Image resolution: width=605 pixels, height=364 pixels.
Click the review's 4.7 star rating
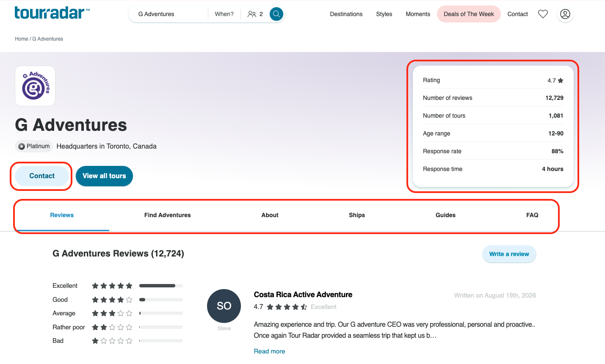[287, 307]
